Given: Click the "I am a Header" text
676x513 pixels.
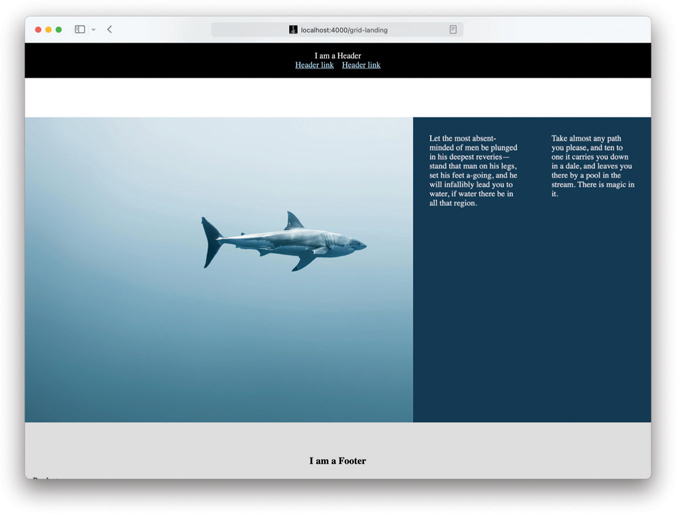Looking at the screenshot, I should tap(338, 56).
